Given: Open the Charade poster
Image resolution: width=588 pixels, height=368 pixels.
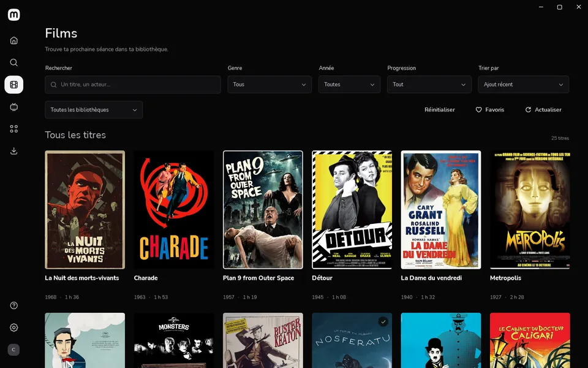Looking at the screenshot, I should point(174,210).
